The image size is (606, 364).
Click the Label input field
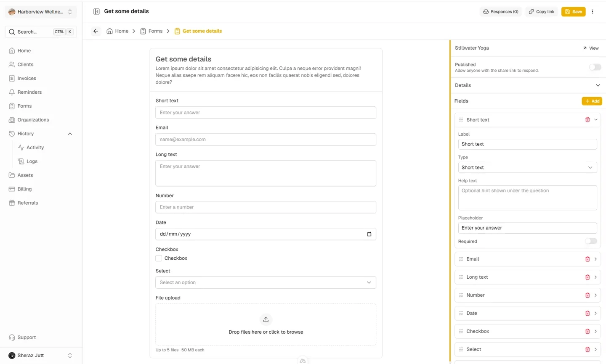pyautogui.click(x=527, y=144)
